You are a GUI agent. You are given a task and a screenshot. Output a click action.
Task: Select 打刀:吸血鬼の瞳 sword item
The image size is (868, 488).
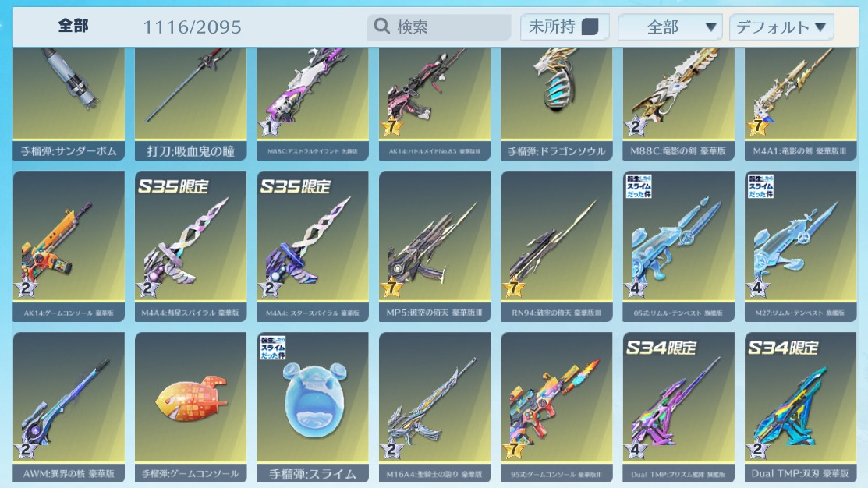190,104
